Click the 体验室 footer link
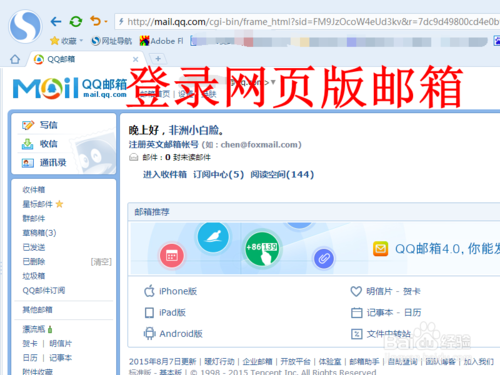Image resolution: width=500 pixels, height=375 pixels. click(x=330, y=362)
